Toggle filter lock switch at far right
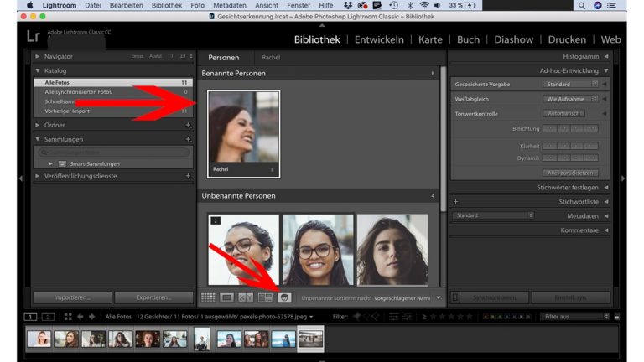 pyautogui.click(x=617, y=317)
